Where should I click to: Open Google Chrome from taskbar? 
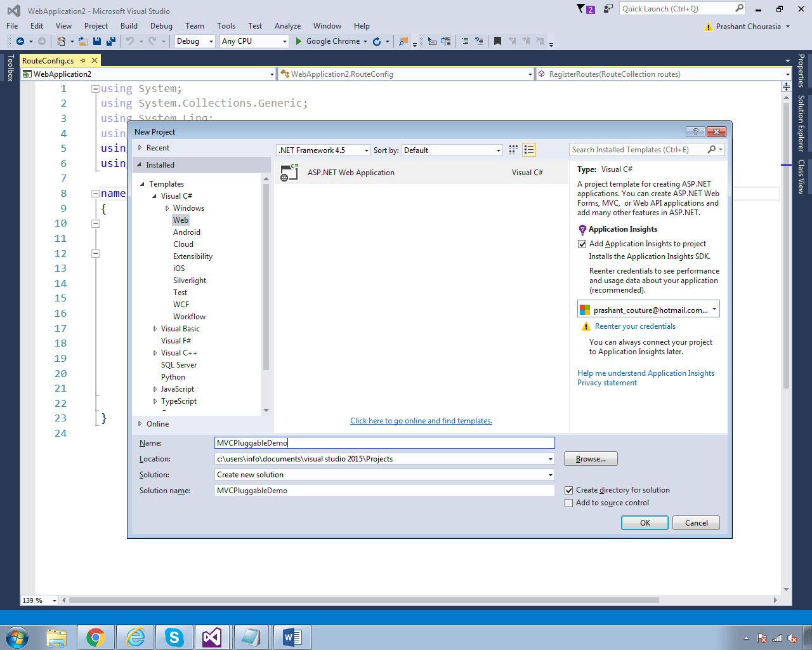(x=96, y=637)
